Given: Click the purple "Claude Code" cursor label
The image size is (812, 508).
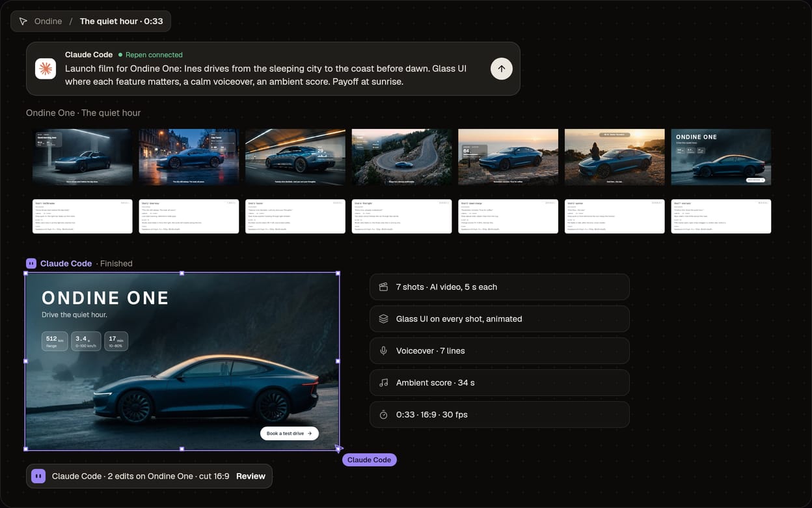Looking at the screenshot, I should click(369, 460).
